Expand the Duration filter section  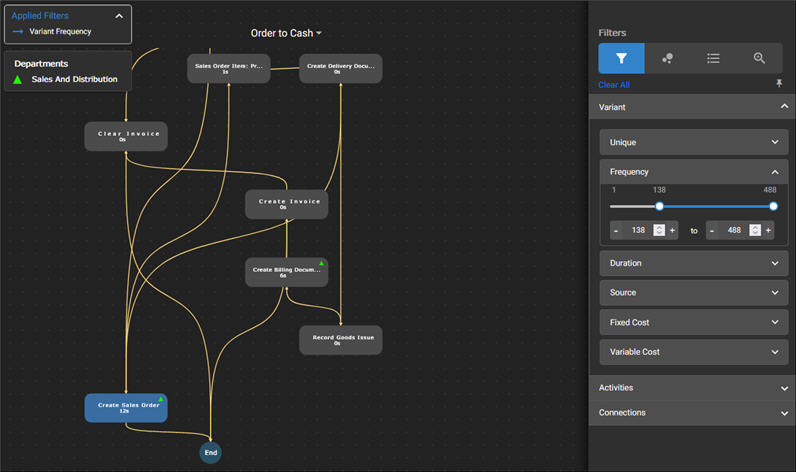[692, 263]
